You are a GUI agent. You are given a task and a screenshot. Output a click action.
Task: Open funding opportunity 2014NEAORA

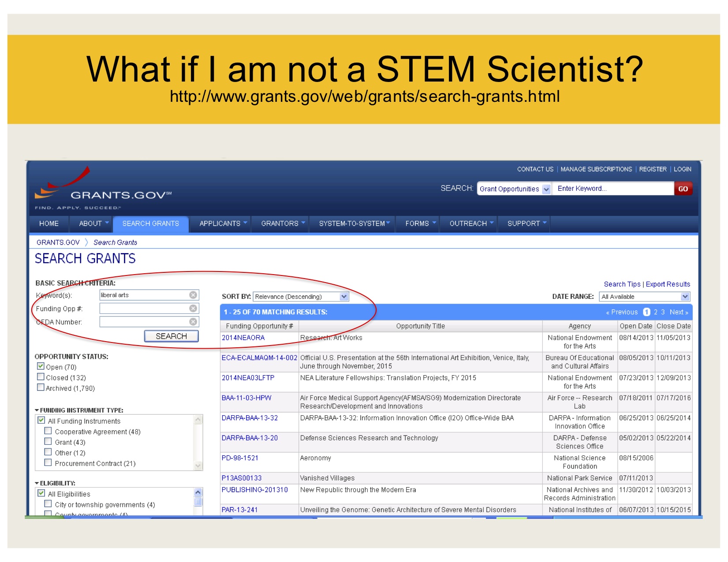tap(243, 338)
